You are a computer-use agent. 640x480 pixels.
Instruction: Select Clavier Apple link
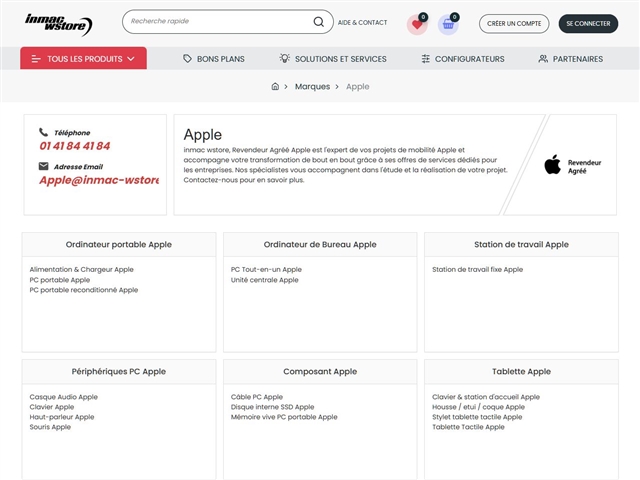51,407
